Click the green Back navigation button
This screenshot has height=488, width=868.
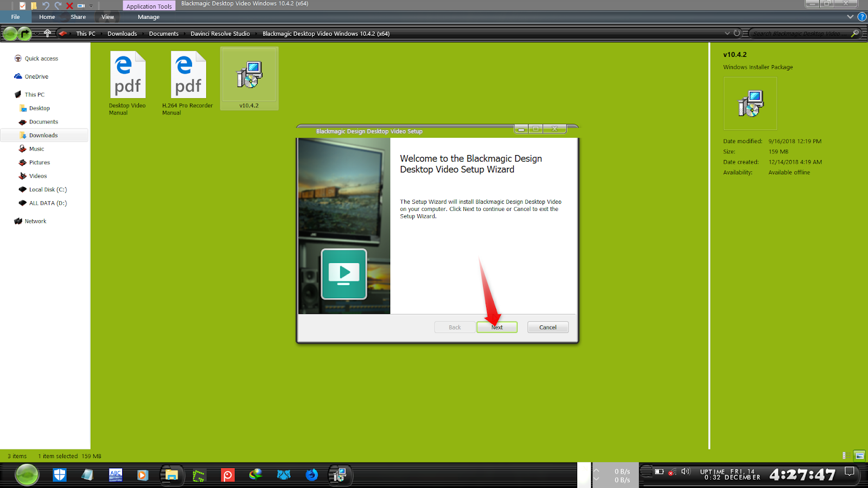coord(10,34)
